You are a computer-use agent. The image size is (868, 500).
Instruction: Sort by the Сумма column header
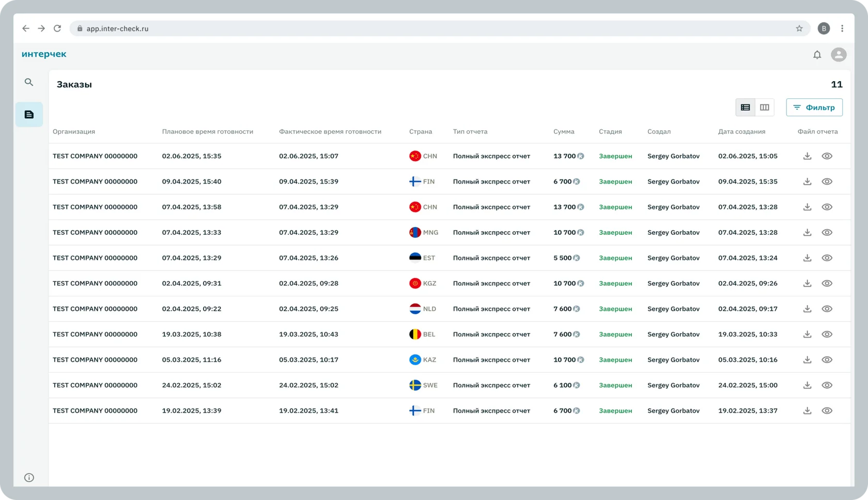[564, 132]
